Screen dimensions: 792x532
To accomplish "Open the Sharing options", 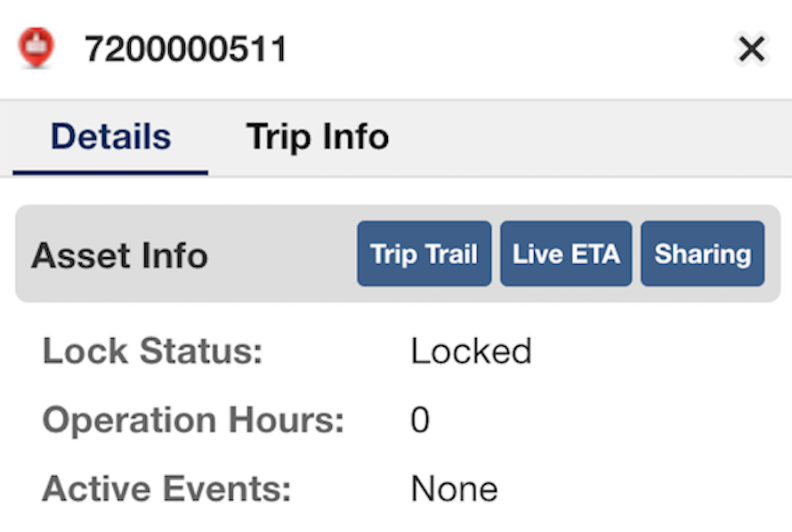I will click(703, 254).
